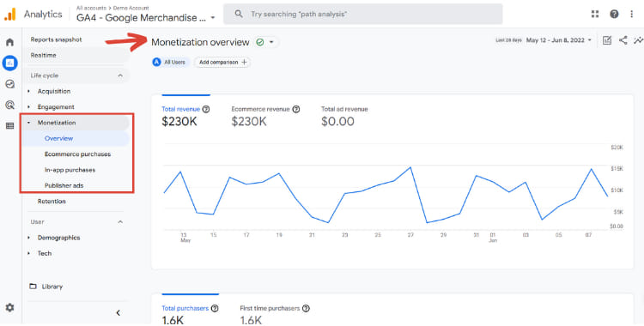Select Monetization Overview
Viewport: 644px width, 326px height.
pos(58,138)
